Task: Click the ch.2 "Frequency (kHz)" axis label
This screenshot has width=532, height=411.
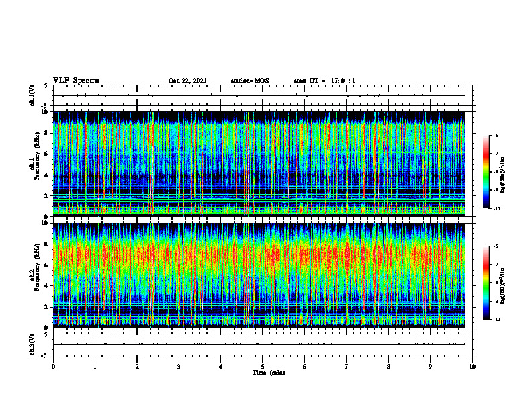Action: [x=37, y=268]
